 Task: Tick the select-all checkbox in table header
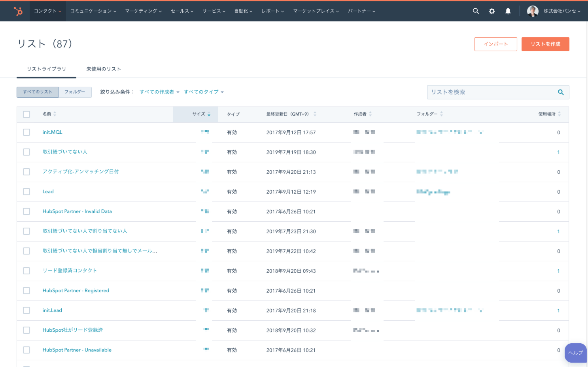(26, 114)
